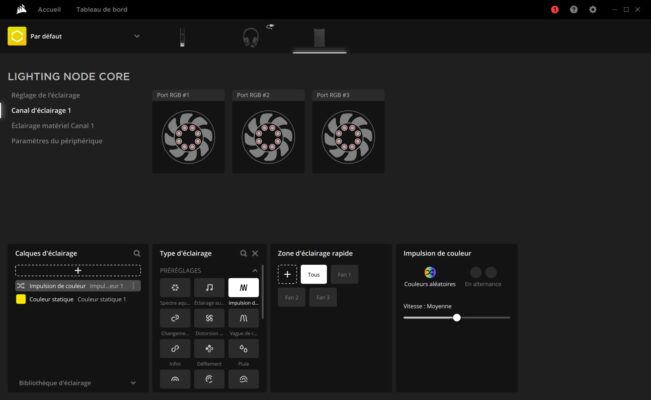Open the headset device icon
The width and height of the screenshot is (651, 400).
pyautogui.click(x=251, y=37)
